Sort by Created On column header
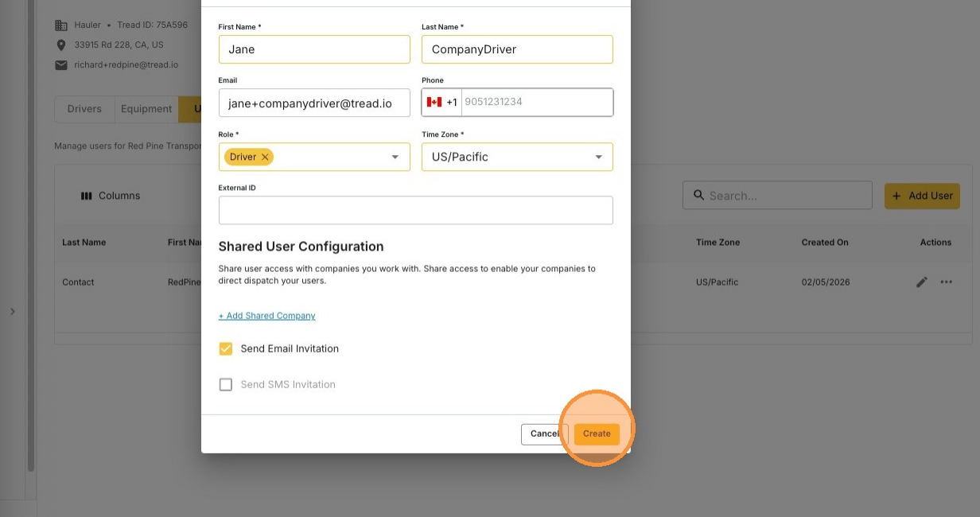980x517 pixels. point(825,243)
